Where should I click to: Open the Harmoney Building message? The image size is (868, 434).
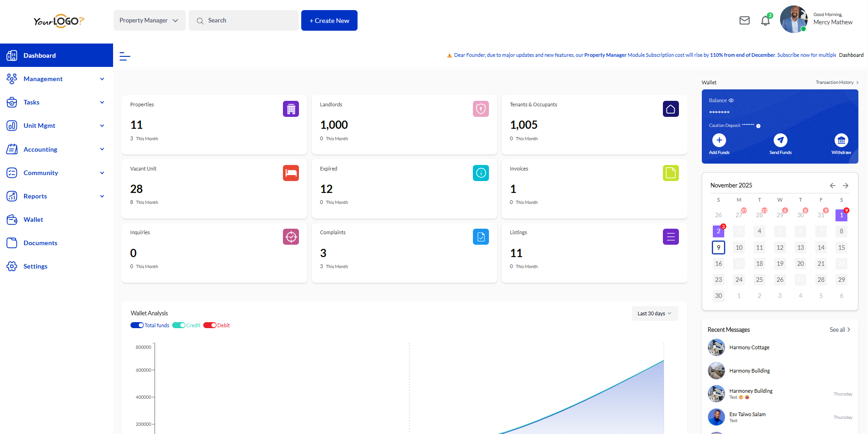(780, 394)
